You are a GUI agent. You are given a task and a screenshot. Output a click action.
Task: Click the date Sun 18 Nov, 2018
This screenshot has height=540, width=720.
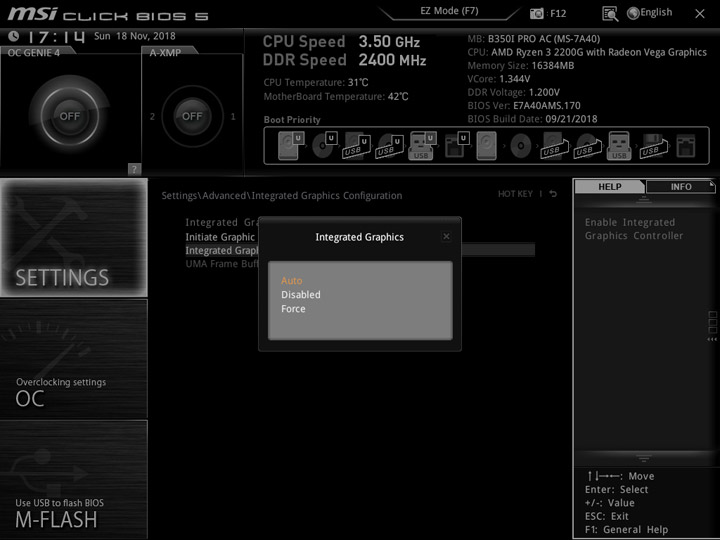click(135, 36)
